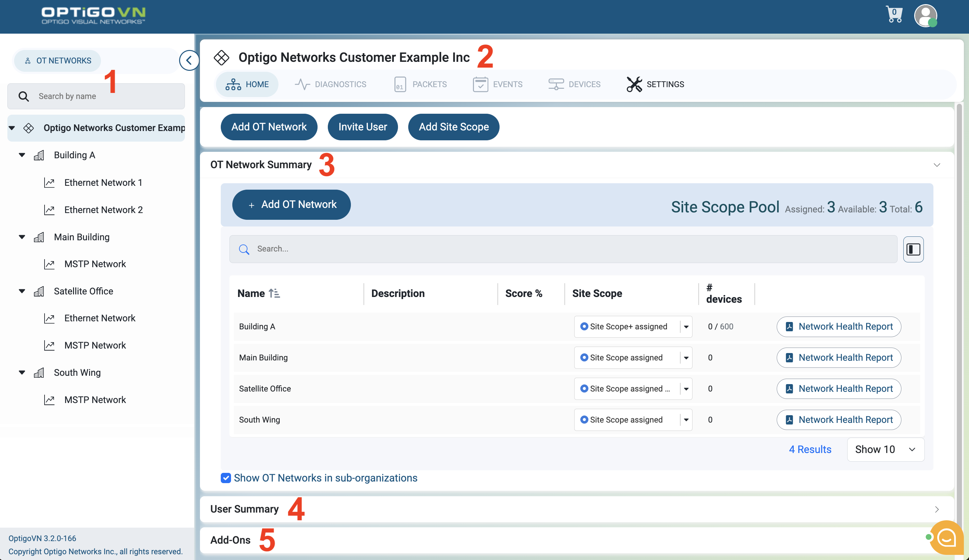Click the organization diamond icon in header

click(x=221, y=57)
